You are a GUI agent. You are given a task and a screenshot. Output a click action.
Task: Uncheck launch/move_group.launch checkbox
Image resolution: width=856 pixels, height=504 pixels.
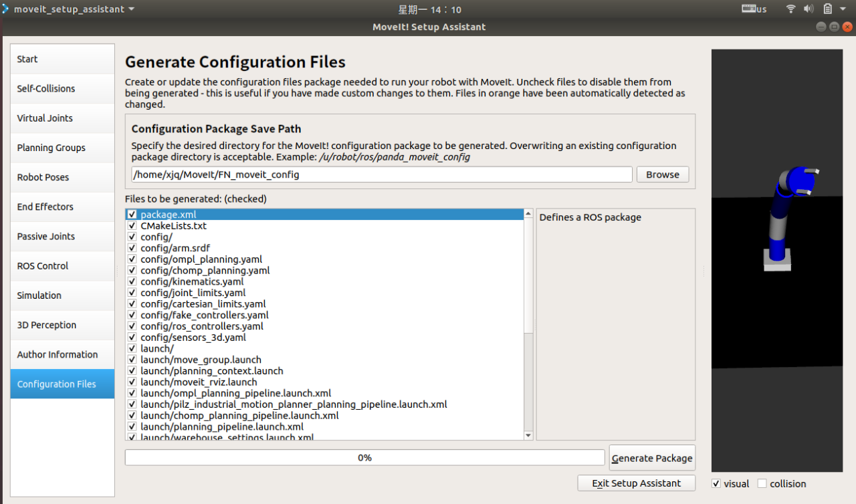point(132,360)
